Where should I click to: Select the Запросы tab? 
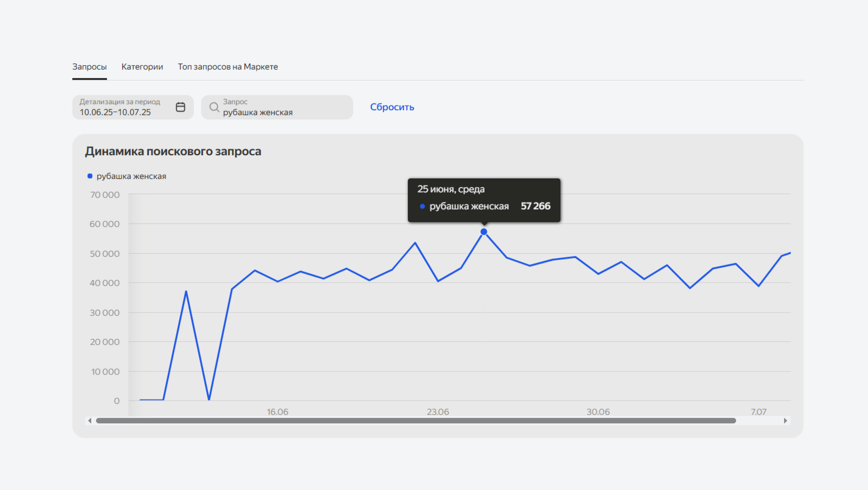coord(90,67)
